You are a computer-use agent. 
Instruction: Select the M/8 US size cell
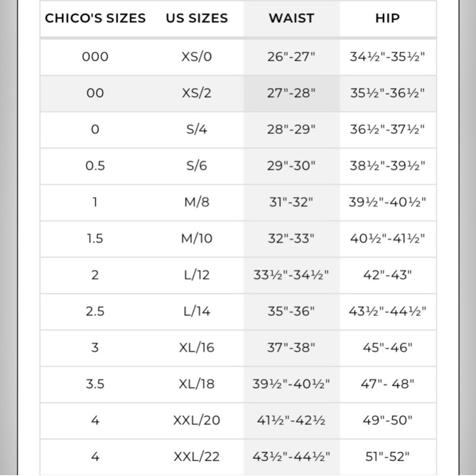coord(197,202)
